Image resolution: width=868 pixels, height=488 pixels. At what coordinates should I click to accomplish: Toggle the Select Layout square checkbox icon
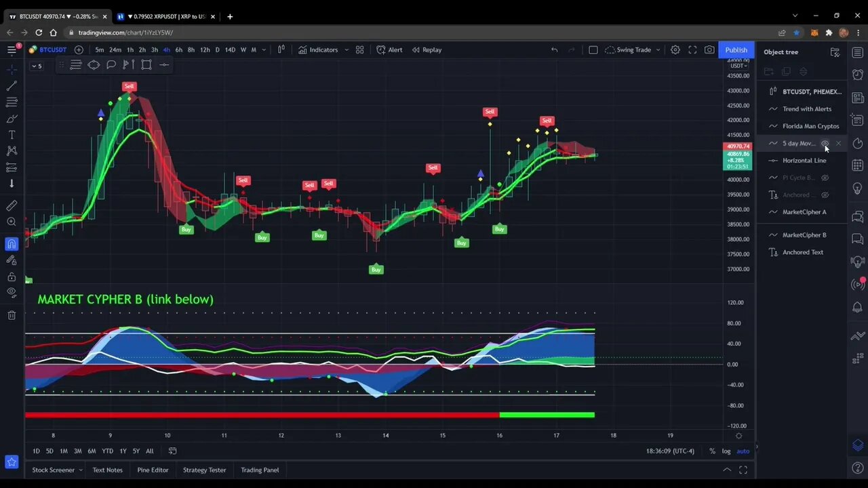coord(593,49)
